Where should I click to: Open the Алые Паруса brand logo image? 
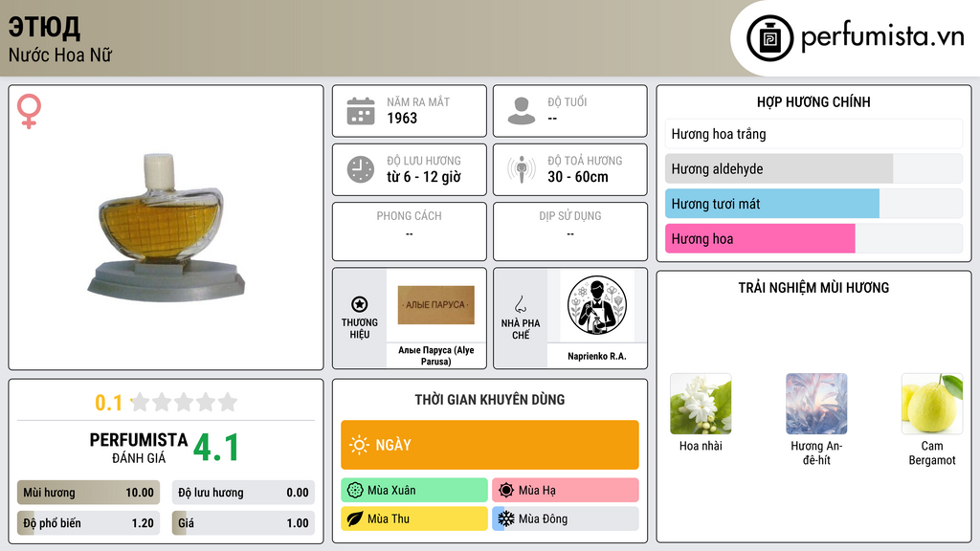[x=436, y=305]
